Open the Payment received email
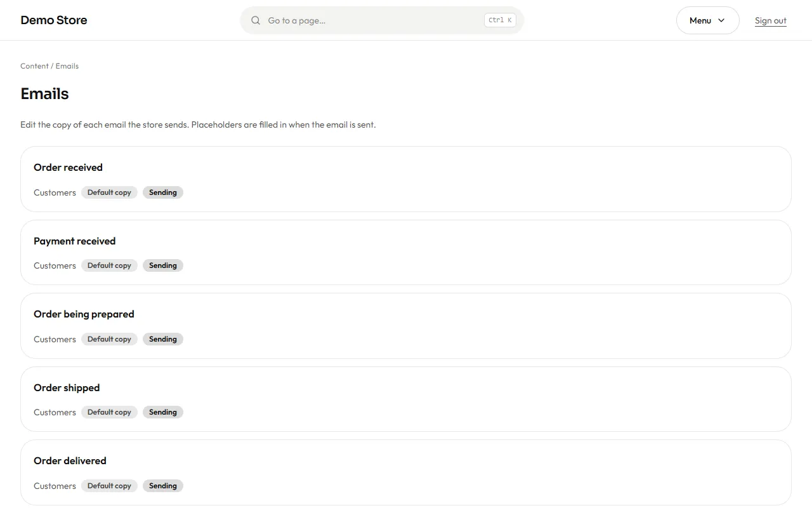 [x=406, y=252]
